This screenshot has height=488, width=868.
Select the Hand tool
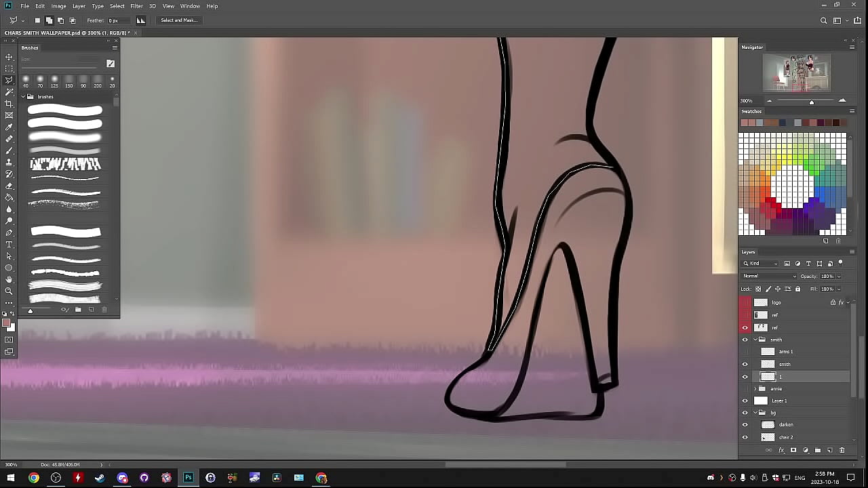click(9, 279)
